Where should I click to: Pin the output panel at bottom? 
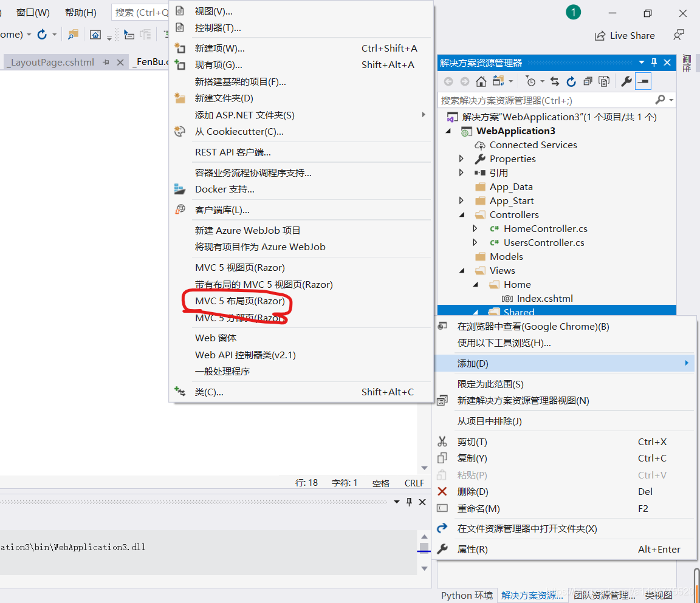coord(410,502)
